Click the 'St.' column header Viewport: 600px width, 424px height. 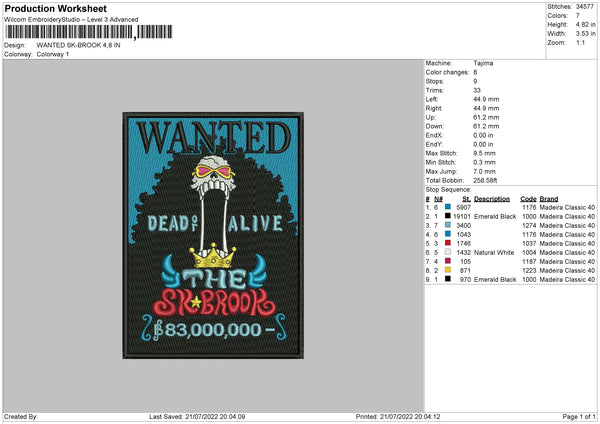coord(466,199)
